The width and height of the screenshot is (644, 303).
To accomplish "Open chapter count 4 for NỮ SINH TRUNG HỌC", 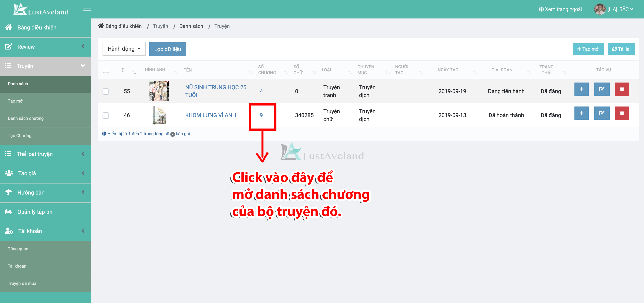I will 261,91.
